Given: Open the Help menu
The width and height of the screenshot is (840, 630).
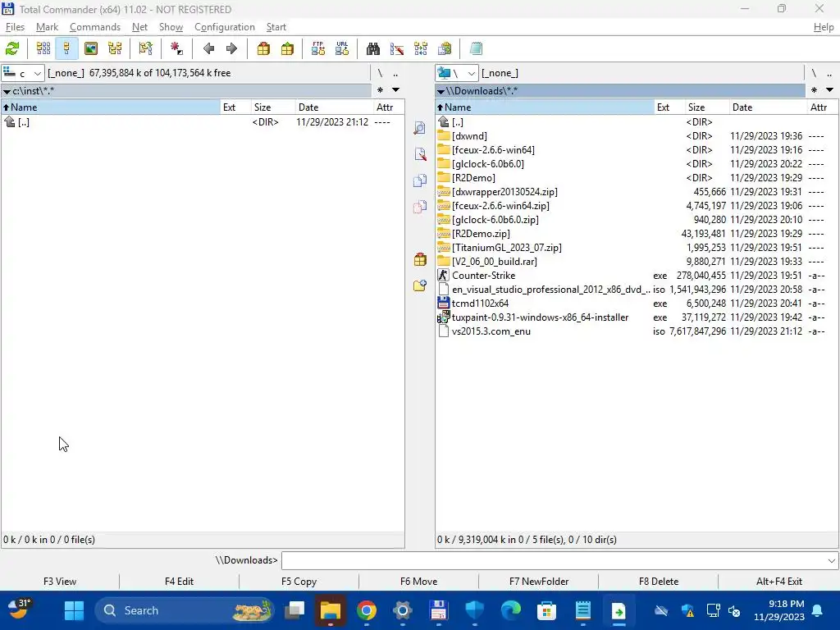Looking at the screenshot, I should click(x=824, y=27).
